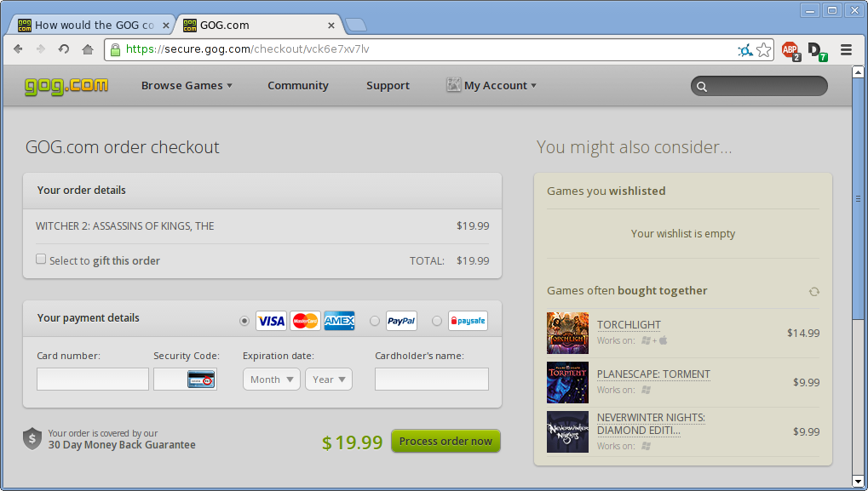
Task: Open the browser home page icon
Action: (x=88, y=49)
